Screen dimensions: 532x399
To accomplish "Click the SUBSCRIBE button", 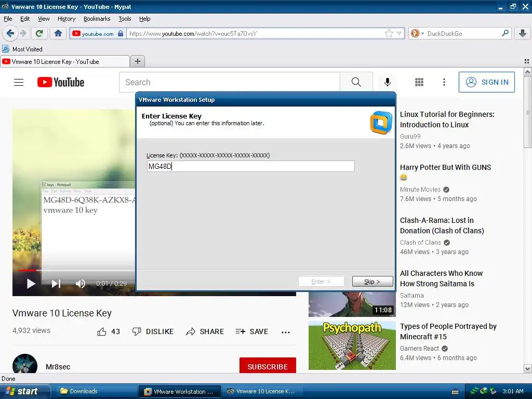I will click(x=268, y=366).
